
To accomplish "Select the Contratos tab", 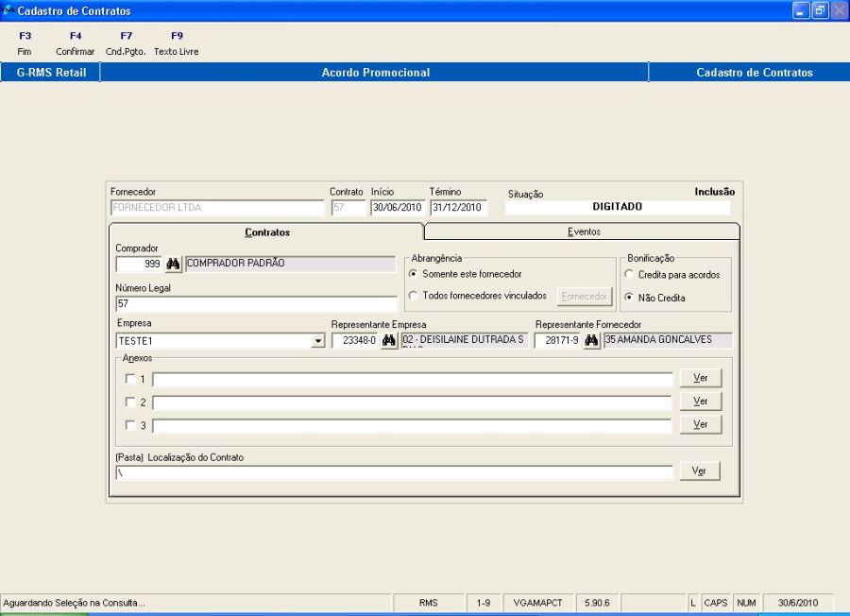I will tap(267, 231).
